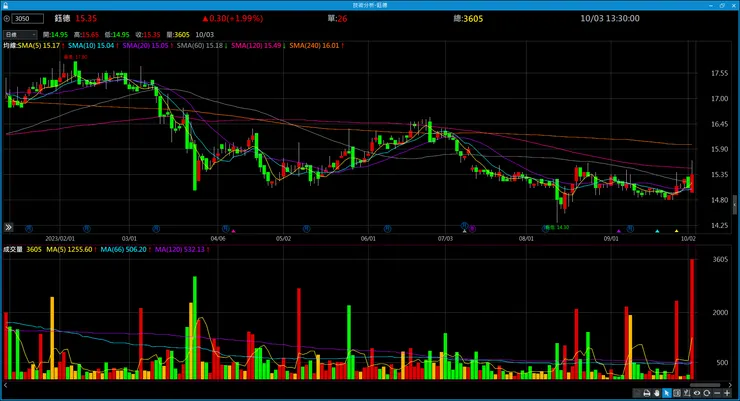This screenshot has width=740, height=401.
Task: Click the SMA(5) 15.17 indicator label
Action: coord(41,46)
